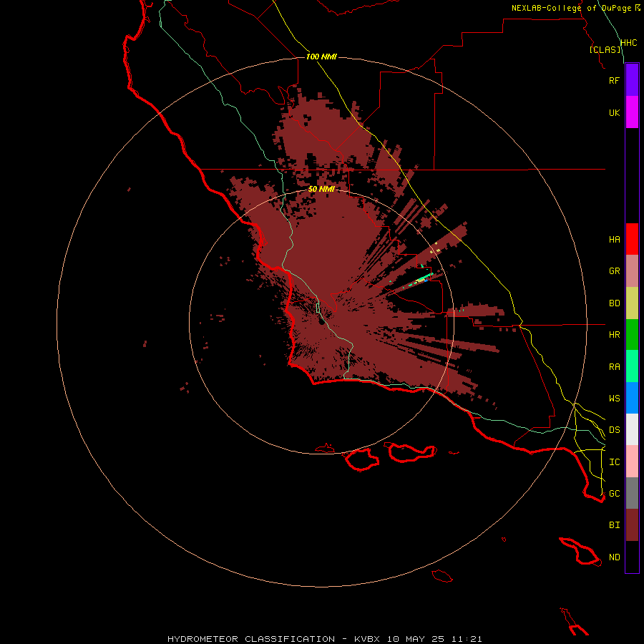Click the IC light pink legend swatch
The width and height of the screenshot is (644, 644).
point(632,462)
